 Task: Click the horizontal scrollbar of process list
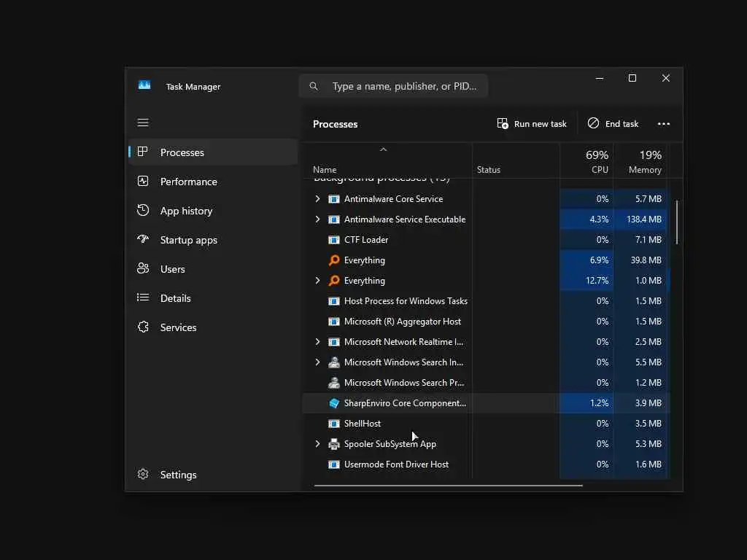click(448, 485)
